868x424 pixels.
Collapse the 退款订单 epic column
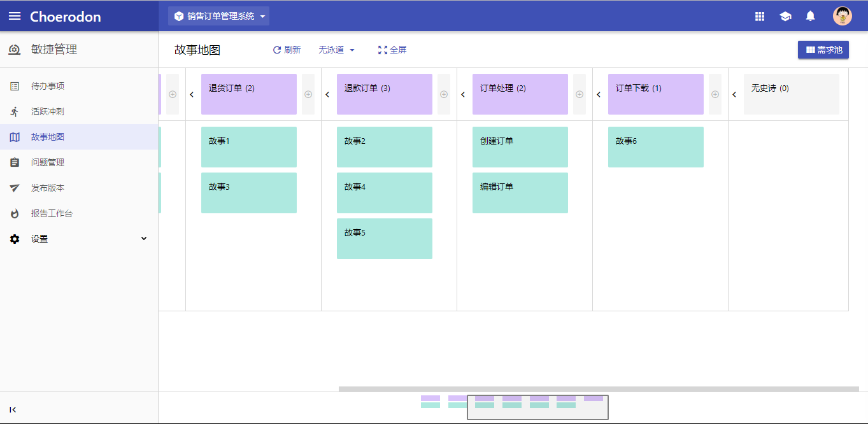click(327, 94)
